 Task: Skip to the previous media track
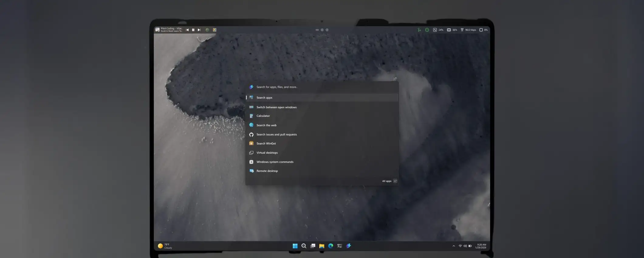(x=187, y=30)
